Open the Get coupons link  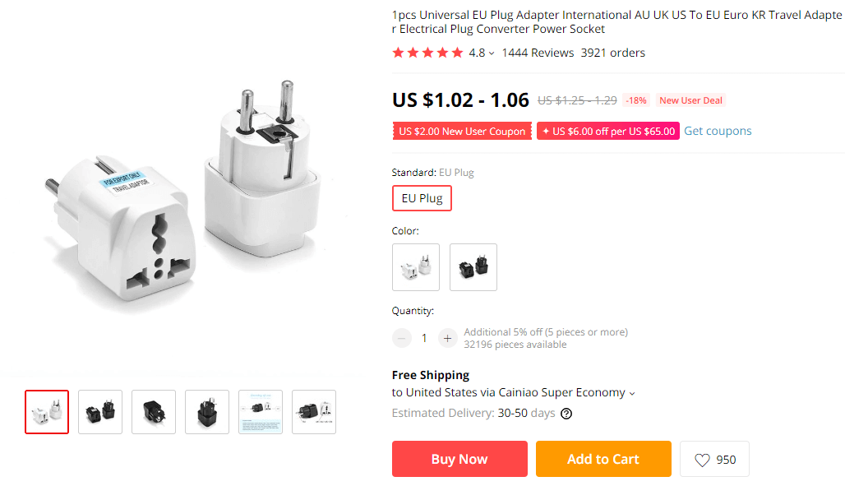tap(718, 131)
